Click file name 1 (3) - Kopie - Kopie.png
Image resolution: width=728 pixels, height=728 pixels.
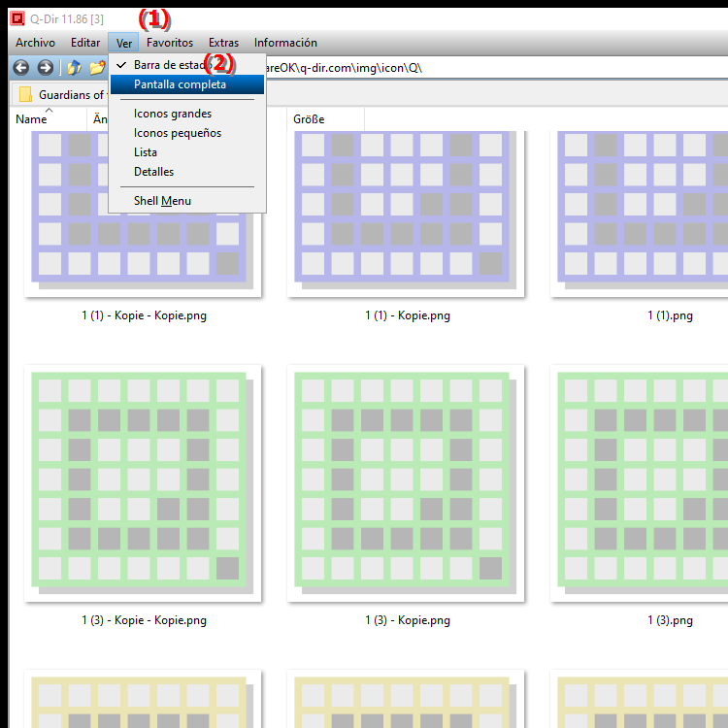pos(145,620)
